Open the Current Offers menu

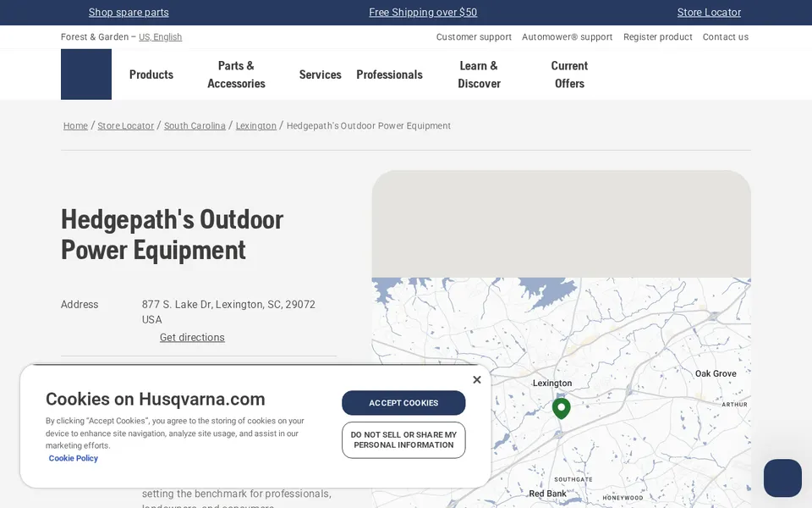point(569,75)
